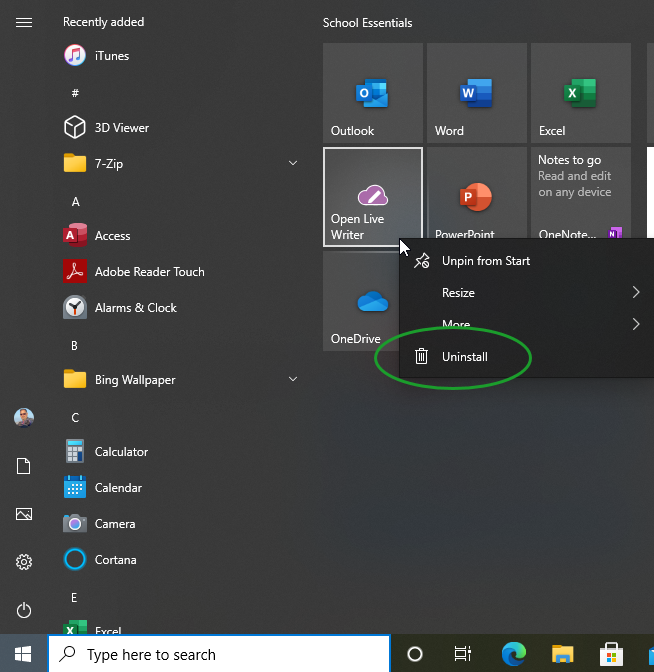Open Microsoft Edge from taskbar

[514, 655]
